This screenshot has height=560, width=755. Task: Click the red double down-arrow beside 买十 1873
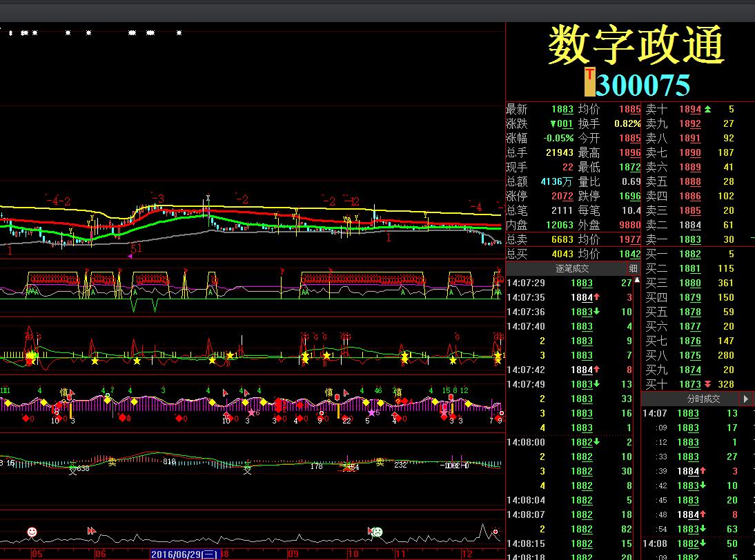click(x=708, y=384)
